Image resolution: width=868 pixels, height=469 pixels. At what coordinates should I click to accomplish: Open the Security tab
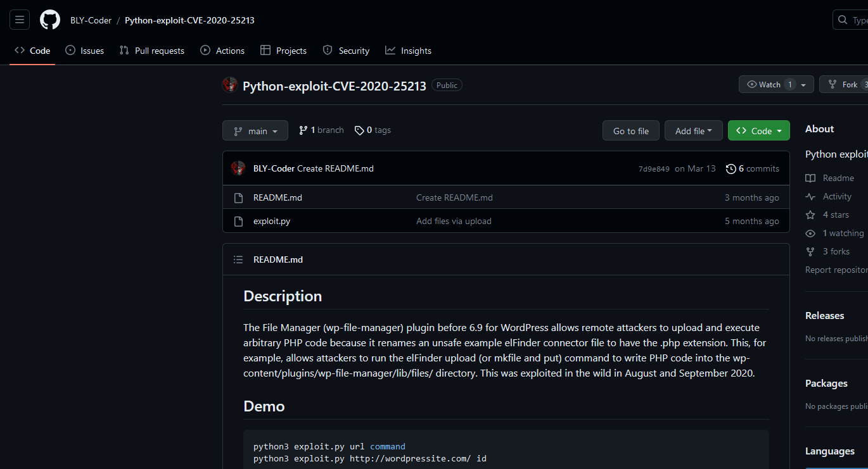click(346, 51)
